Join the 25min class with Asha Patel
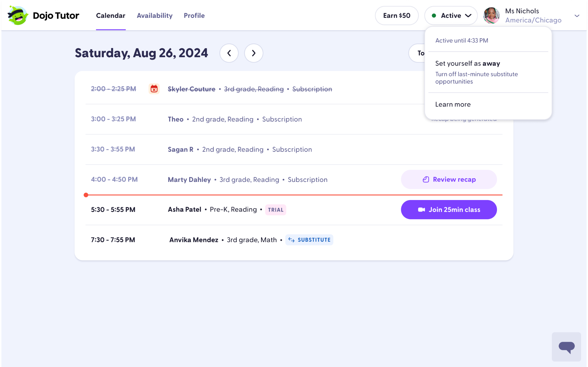This screenshot has width=588, height=367. (x=449, y=210)
